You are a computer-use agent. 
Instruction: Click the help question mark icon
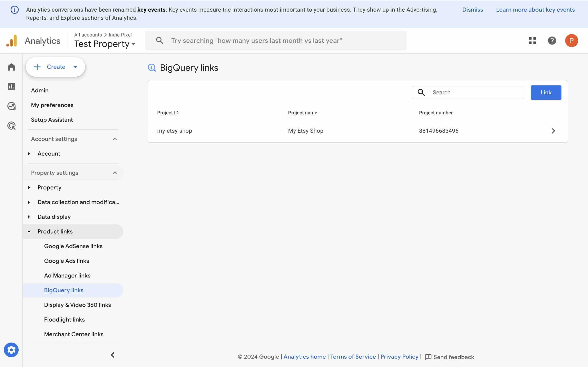pos(552,41)
